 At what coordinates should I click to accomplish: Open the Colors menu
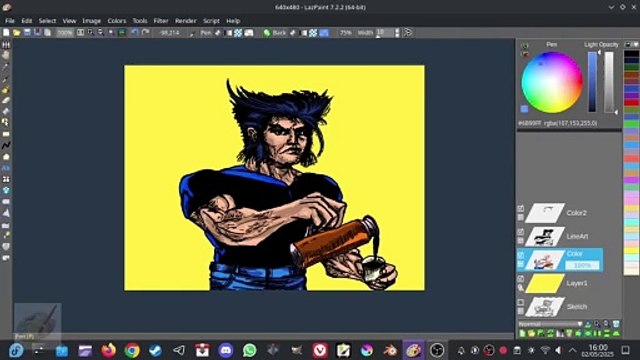(x=117, y=21)
